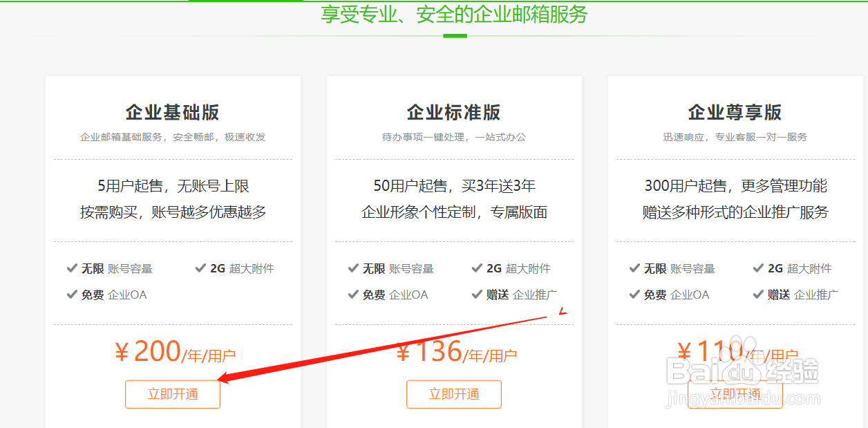Click the checkmark icon beside 赠送企业推广 in 企业尊享版
Viewport: 868px width, 428px height.
757,294
